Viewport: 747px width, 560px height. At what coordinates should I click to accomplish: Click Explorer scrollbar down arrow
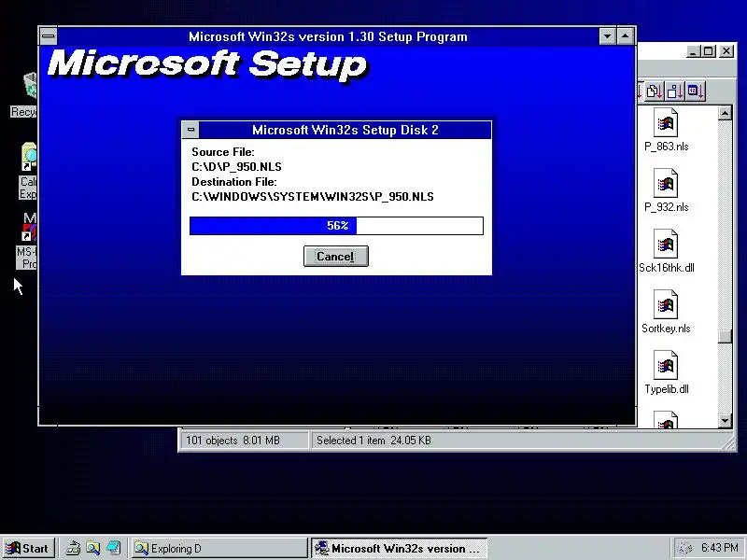[x=725, y=421]
